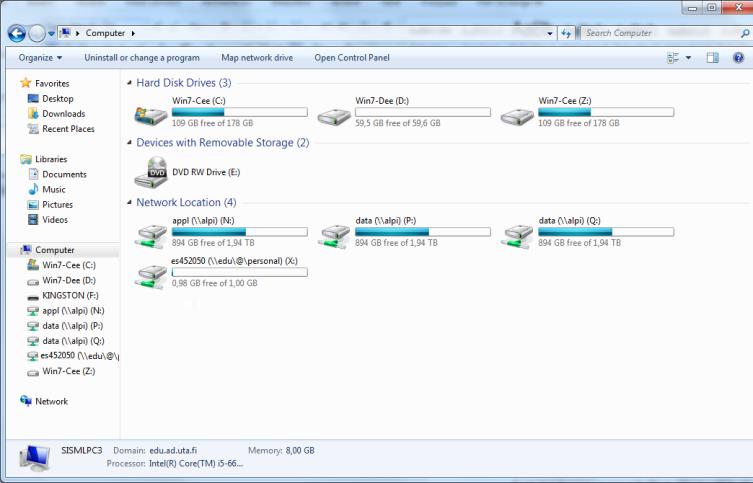This screenshot has width=753, height=483.
Task: Open Recent Places in Favorites
Action: pyautogui.click(x=68, y=129)
